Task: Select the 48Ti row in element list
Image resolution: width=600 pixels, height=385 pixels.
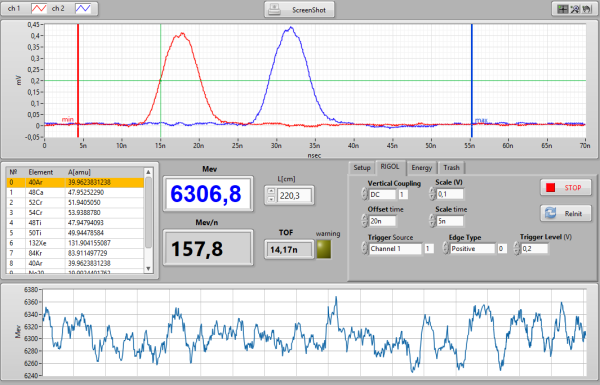Action: pyautogui.click(x=75, y=222)
